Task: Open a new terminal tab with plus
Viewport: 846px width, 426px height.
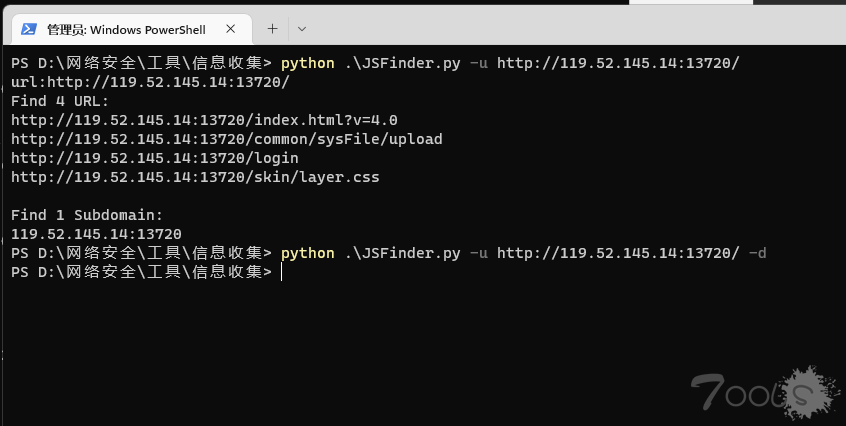Action: [272, 29]
